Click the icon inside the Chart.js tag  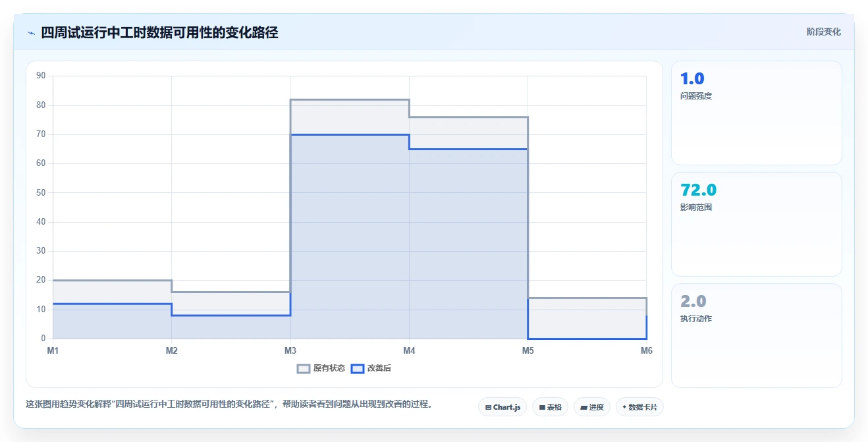pyautogui.click(x=488, y=407)
